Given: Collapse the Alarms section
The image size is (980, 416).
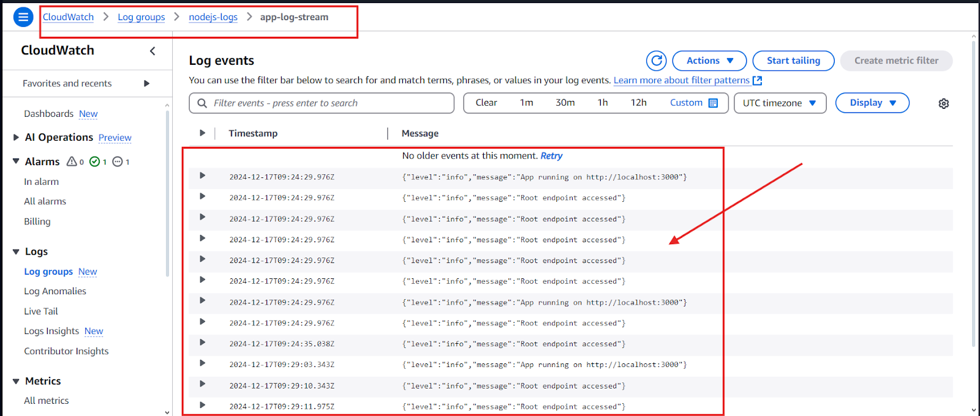Looking at the screenshot, I should (x=16, y=162).
